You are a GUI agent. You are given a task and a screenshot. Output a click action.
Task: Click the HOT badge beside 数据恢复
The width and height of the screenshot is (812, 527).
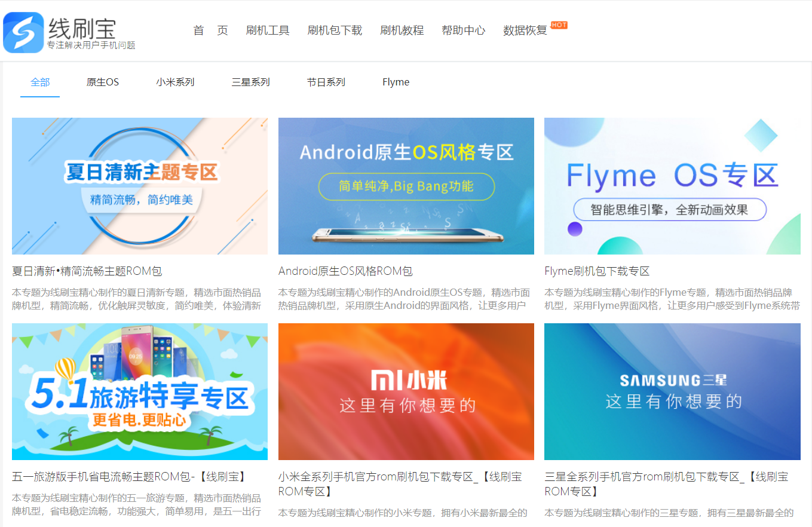click(x=559, y=25)
